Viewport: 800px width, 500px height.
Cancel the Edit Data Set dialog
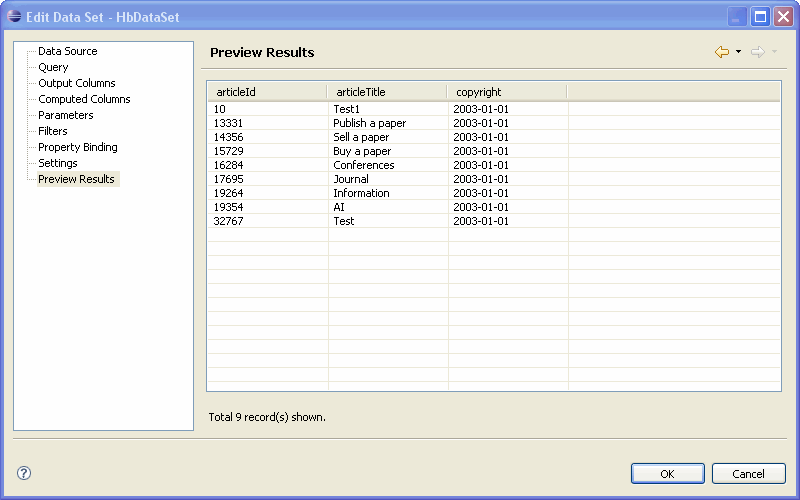748,473
